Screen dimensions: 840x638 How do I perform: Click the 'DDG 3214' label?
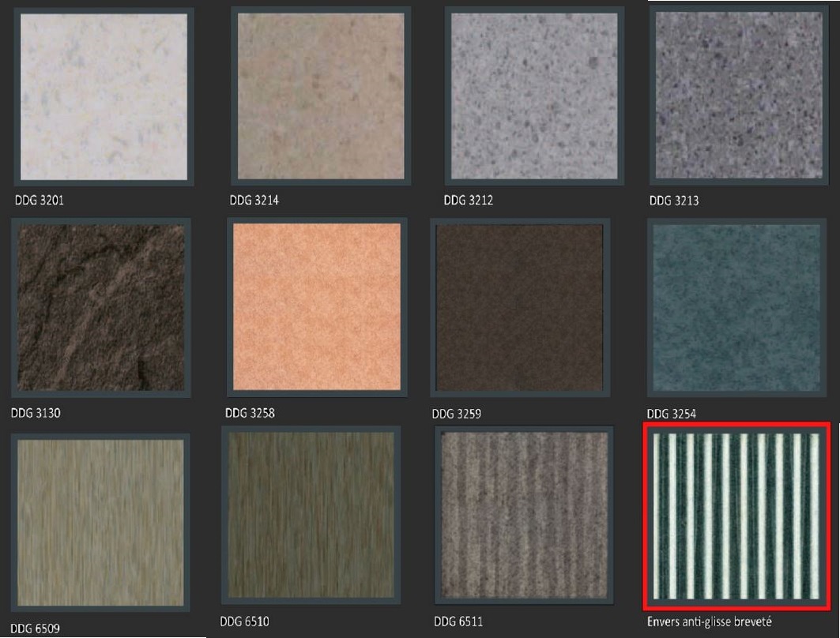tap(254, 201)
